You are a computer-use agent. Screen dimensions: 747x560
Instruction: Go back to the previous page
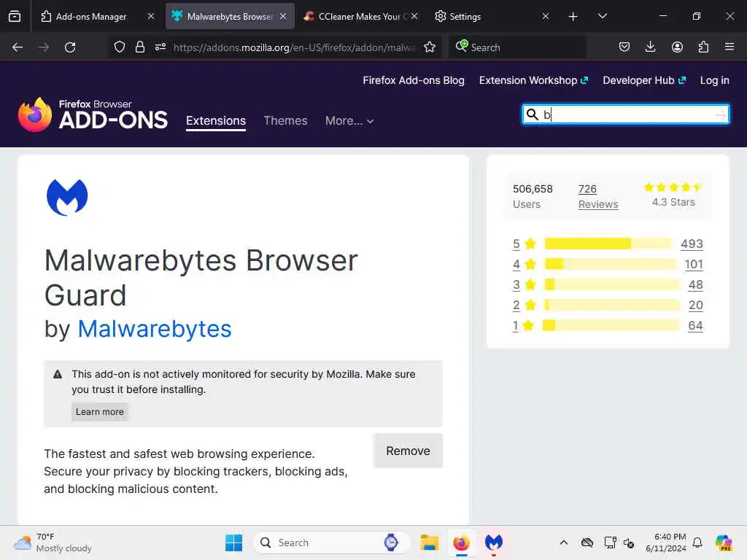18,47
